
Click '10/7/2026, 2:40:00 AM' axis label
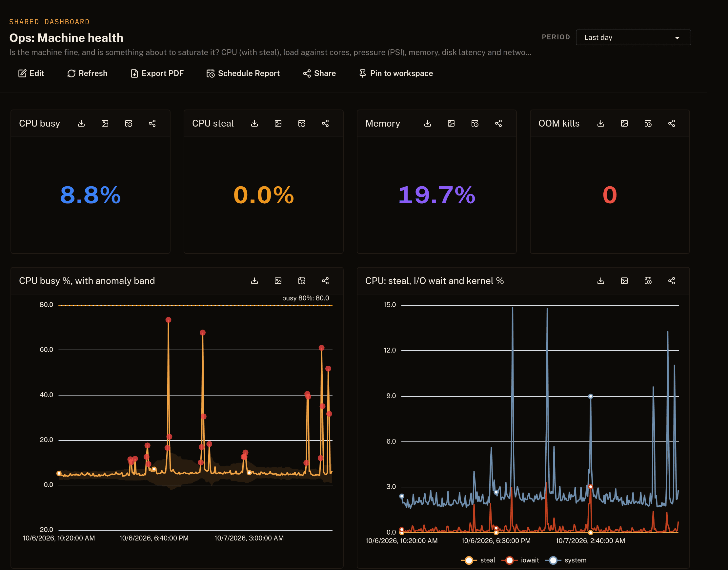pos(591,541)
